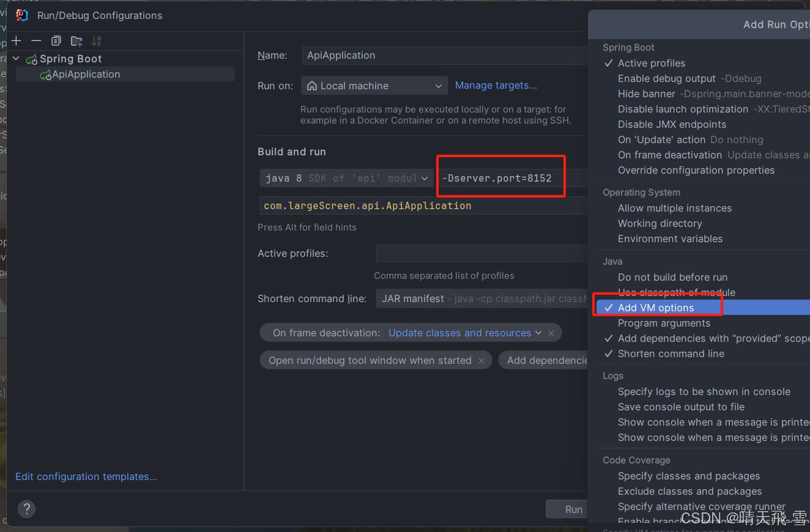810x532 pixels.
Task: Remove the 'On frame deactivation' option tag
Action: tap(551, 333)
